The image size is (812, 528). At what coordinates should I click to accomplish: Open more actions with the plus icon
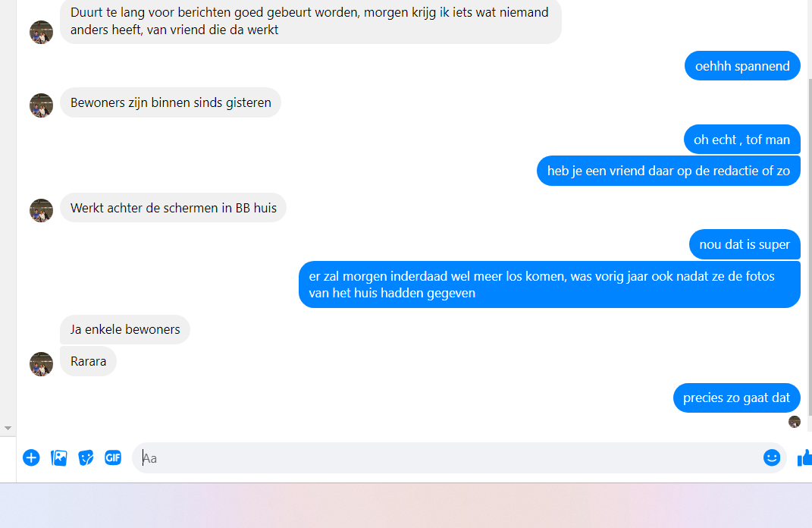click(x=31, y=457)
